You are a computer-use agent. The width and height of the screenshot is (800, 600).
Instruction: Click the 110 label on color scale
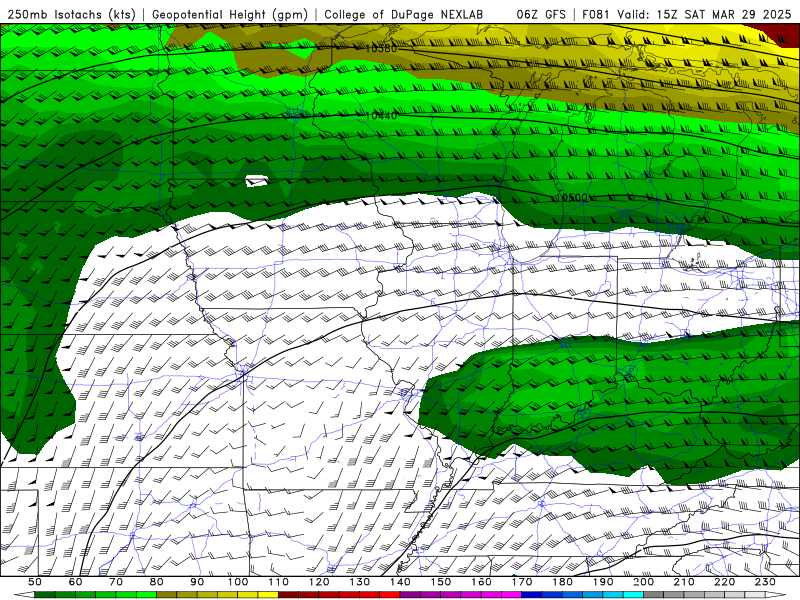(278, 582)
